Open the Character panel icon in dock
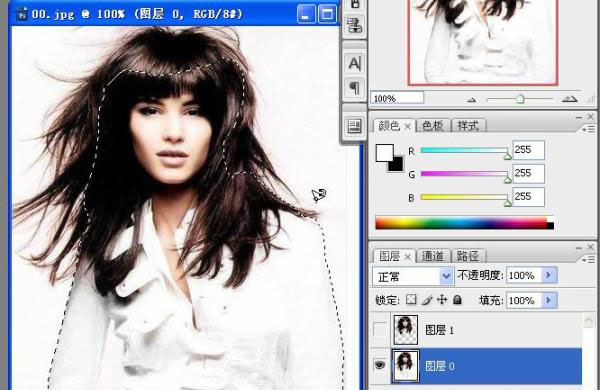 click(354, 64)
